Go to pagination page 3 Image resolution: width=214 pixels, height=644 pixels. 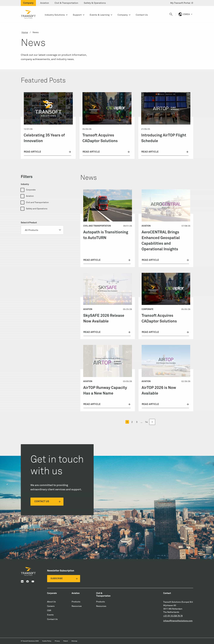[137, 422]
